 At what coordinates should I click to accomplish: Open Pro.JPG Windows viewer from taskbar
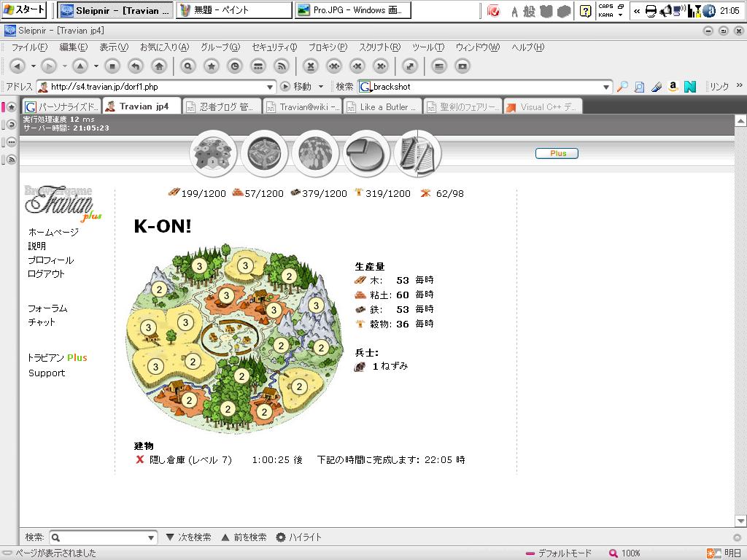353,10
